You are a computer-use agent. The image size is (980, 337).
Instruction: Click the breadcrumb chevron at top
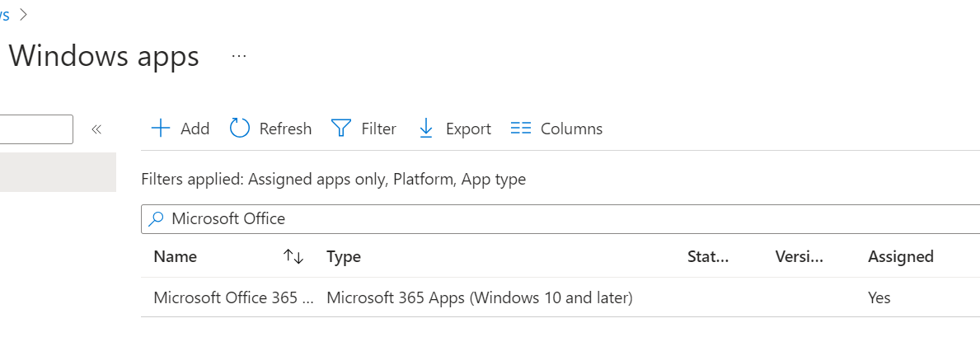point(24,15)
